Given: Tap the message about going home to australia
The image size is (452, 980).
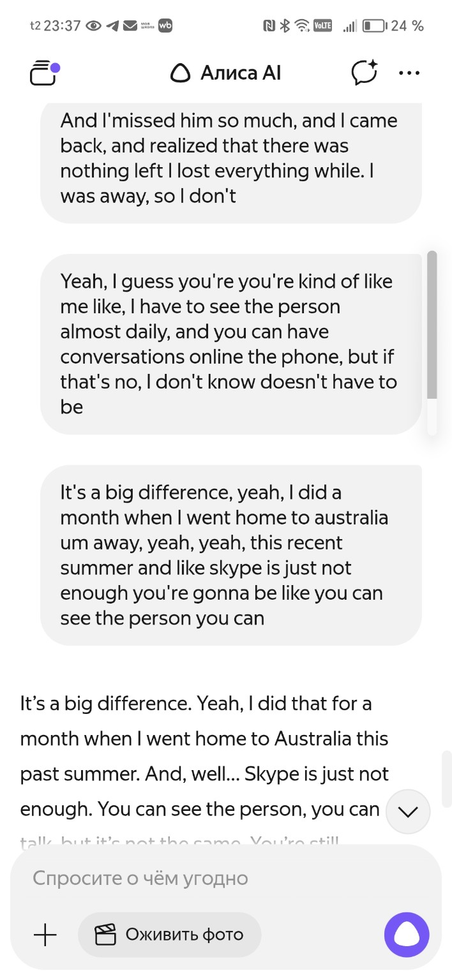Looking at the screenshot, I should [230, 555].
